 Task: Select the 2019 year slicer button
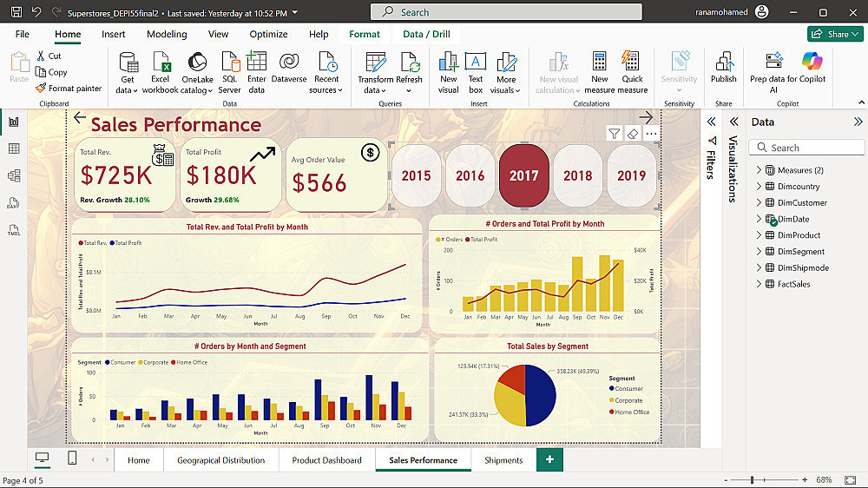(x=631, y=175)
